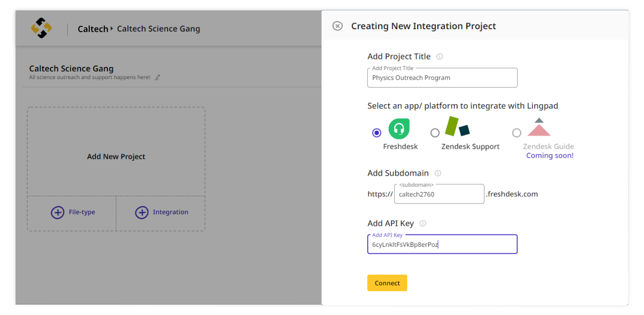Image resolution: width=644 pixels, height=315 pixels.
Task: Click the https:// prefix text
Action: pyautogui.click(x=380, y=194)
